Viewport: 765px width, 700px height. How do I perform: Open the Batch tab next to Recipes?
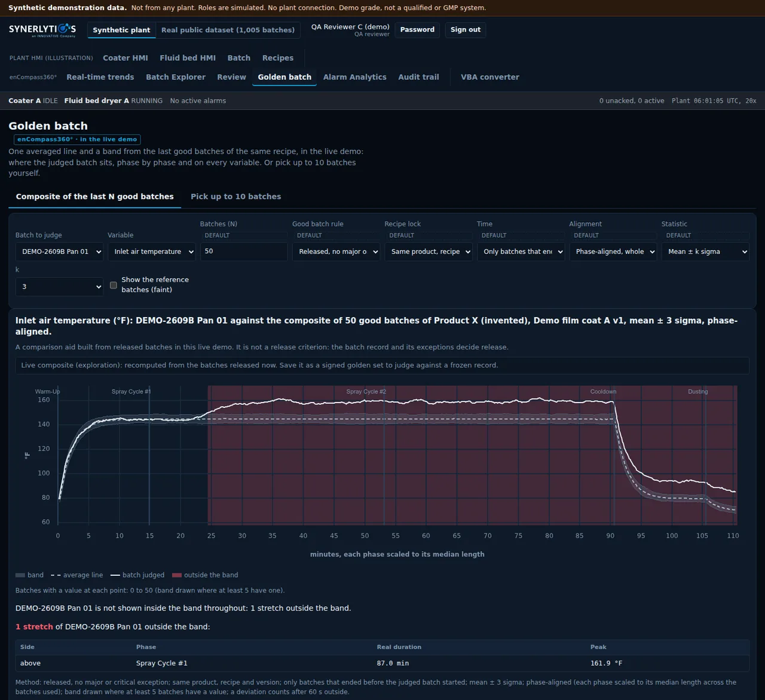[239, 58]
